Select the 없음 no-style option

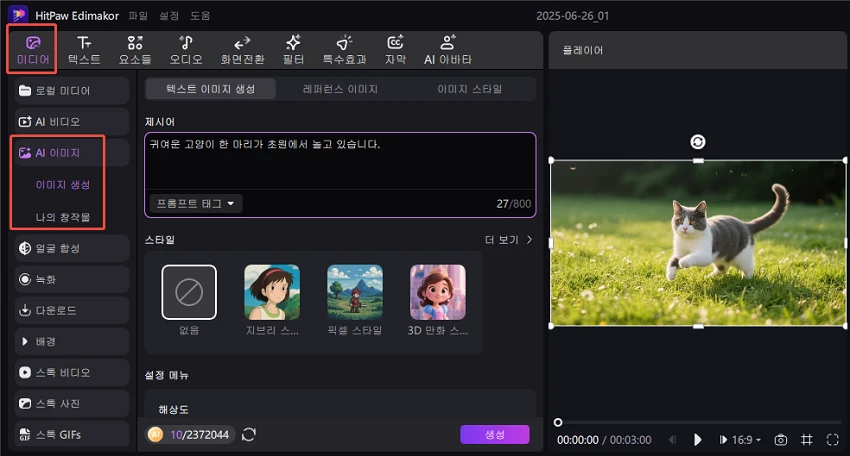pyautogui.click(x=189, y=292)
